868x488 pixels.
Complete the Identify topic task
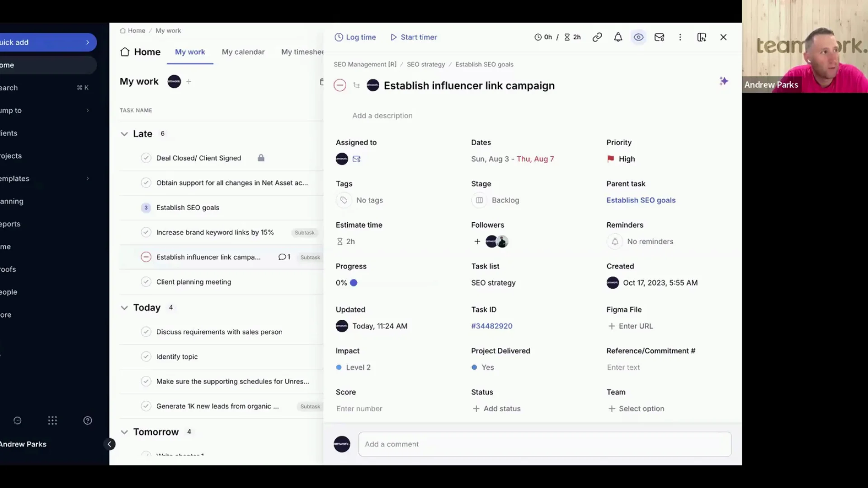(146, 357)
